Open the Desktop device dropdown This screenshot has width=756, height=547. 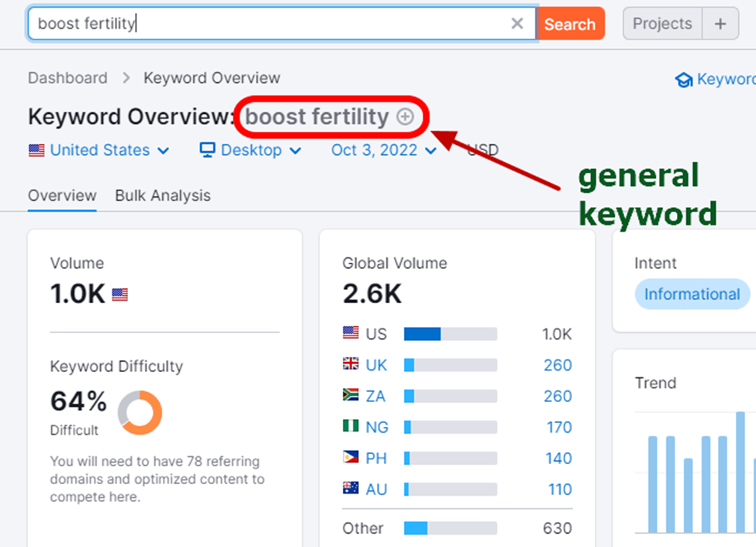tap(295, 151)
